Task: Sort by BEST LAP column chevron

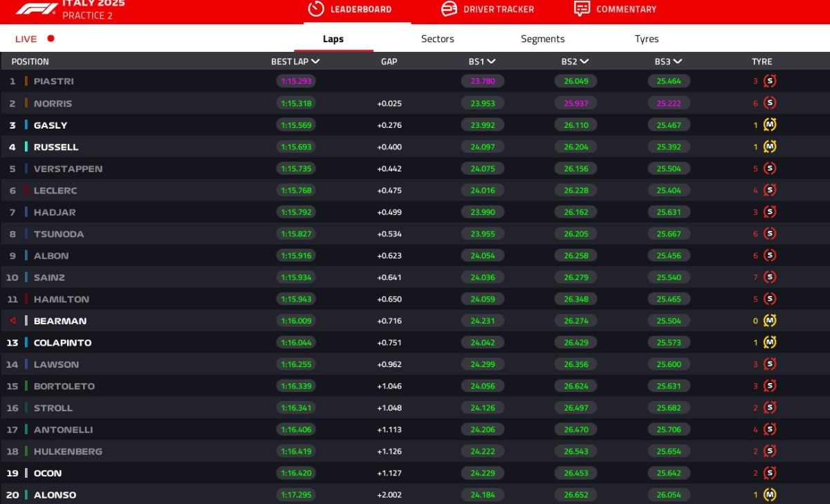Action: 315,62
